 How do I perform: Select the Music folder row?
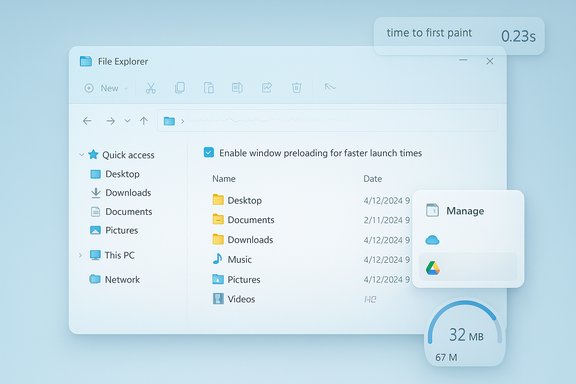[232, 259]
